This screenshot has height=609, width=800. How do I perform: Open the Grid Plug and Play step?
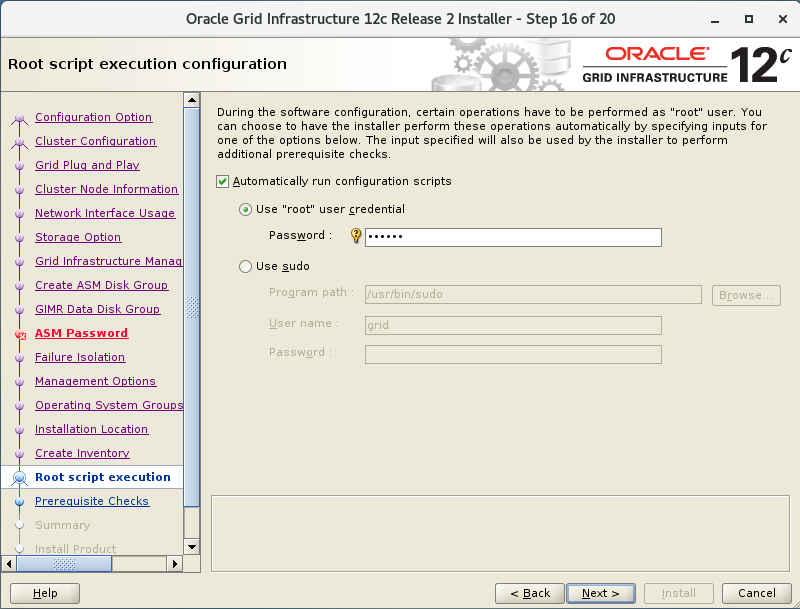click(87, 165)
